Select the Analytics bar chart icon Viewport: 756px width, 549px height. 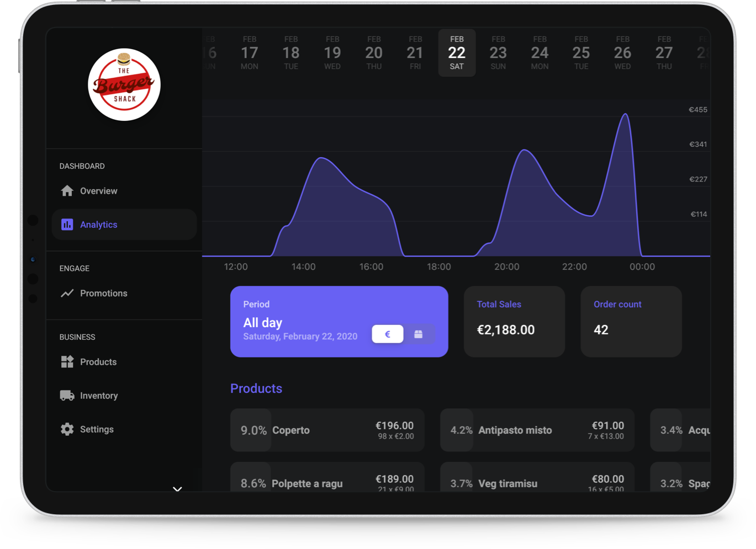point(67,224)
